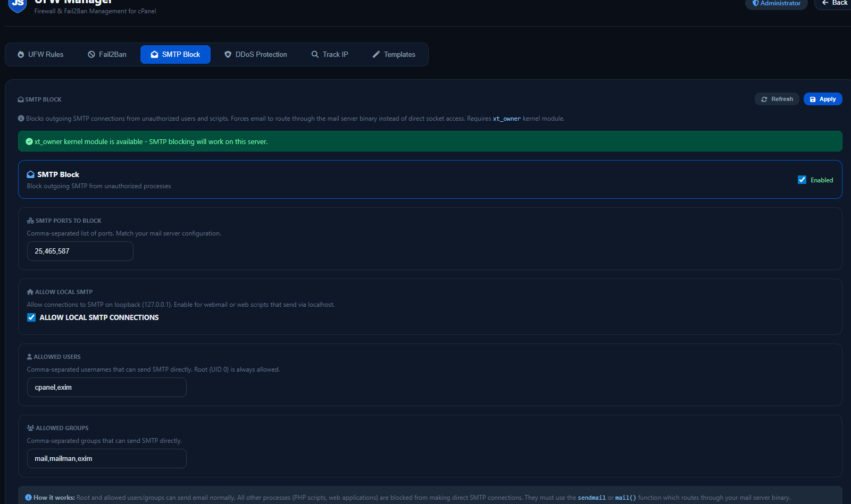The width and height of the screenshot is (851, 504).
Task: Click the user icon by Allowed Users
Action: (x=30, y=357)
